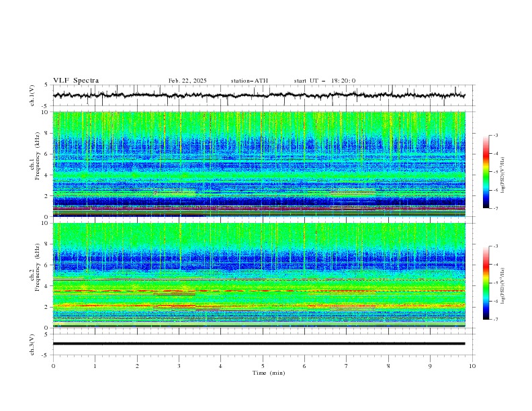The image size is (532, 411).
Task: Click the ch.2 'Frequency (kHz)' axis label
Action: pos(38,267)
